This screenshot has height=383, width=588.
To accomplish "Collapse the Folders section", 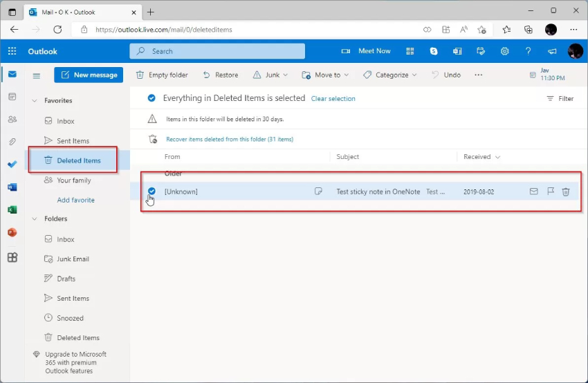I will 35,218.
